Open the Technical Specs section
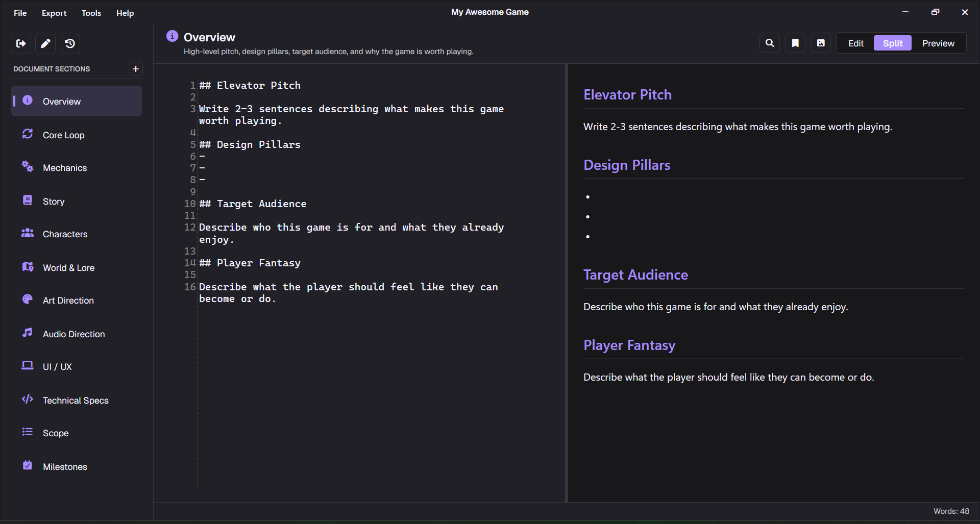 pos(77,400)
